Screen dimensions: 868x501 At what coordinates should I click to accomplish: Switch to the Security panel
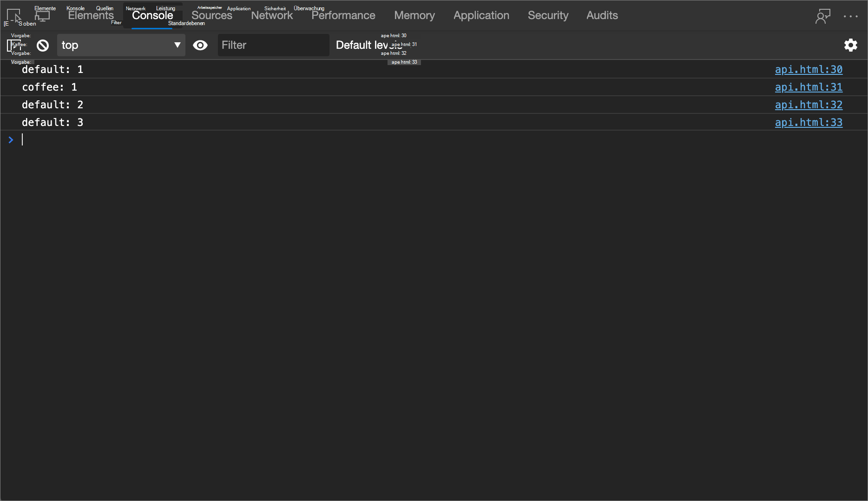pyautogui.click(x=548, y=15)
